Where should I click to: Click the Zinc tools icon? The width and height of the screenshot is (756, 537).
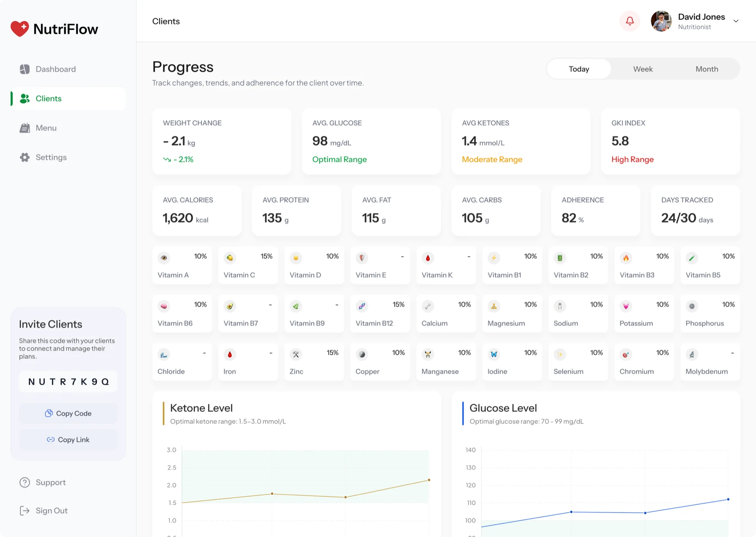click(296, 355)
